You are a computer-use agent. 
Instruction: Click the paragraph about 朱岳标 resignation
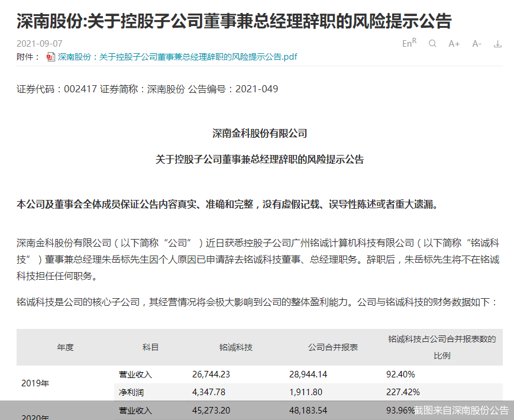258,259
